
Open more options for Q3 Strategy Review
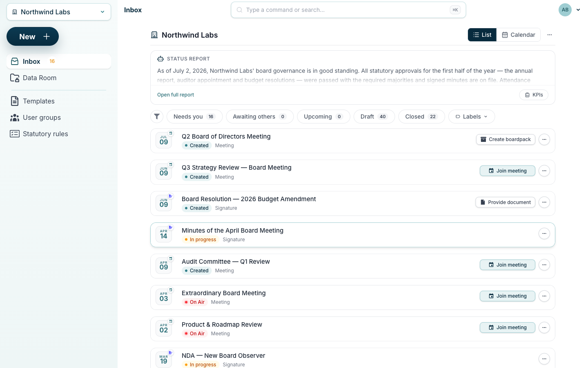tap(544, 171)
